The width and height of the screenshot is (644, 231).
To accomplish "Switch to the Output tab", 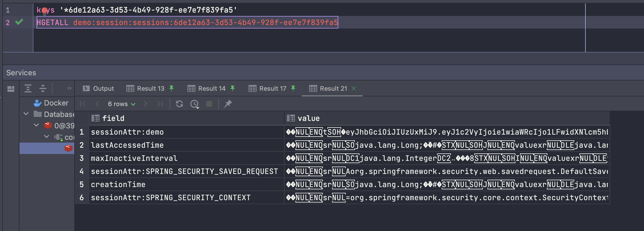I will 98,88.
